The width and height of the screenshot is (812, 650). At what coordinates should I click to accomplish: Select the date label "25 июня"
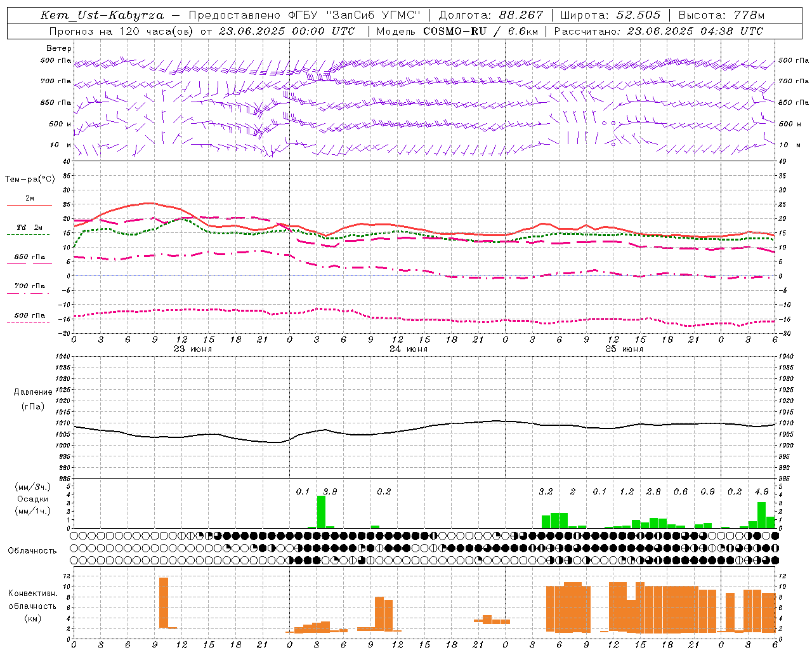[624, 349]
